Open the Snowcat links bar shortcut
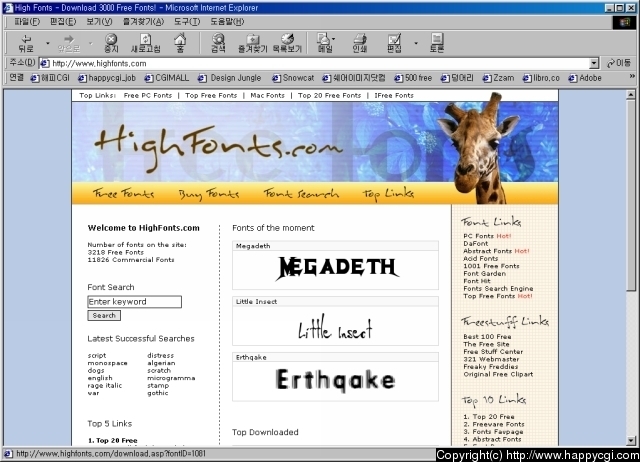The height and width of the screenshot is (462, 640). [293, 78]
